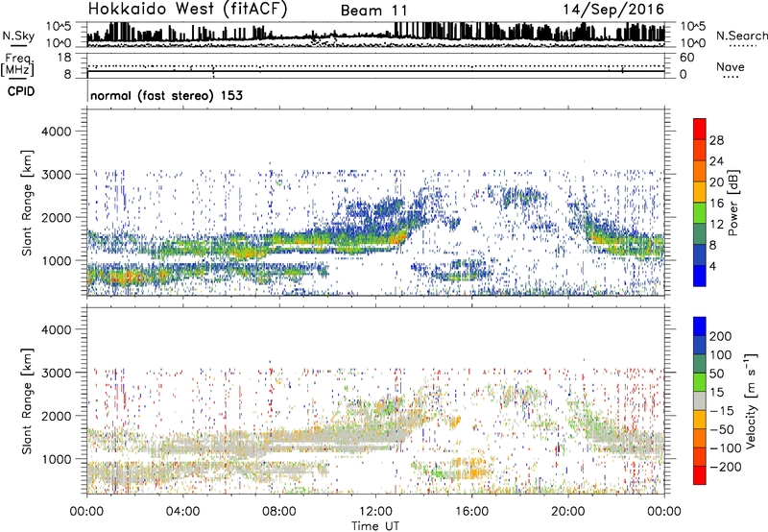
Task: Click the date '14/Sep/2016'
Action: tap(613, 10)
